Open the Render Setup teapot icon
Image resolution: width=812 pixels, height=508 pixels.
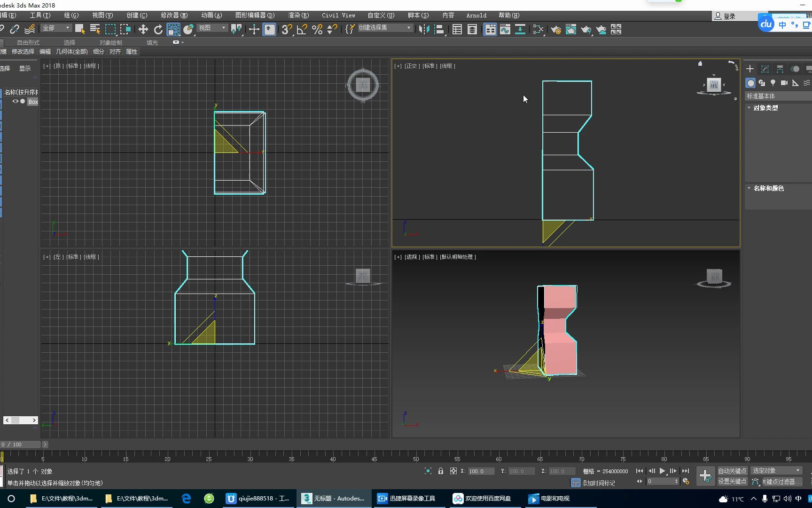(555, 30)
